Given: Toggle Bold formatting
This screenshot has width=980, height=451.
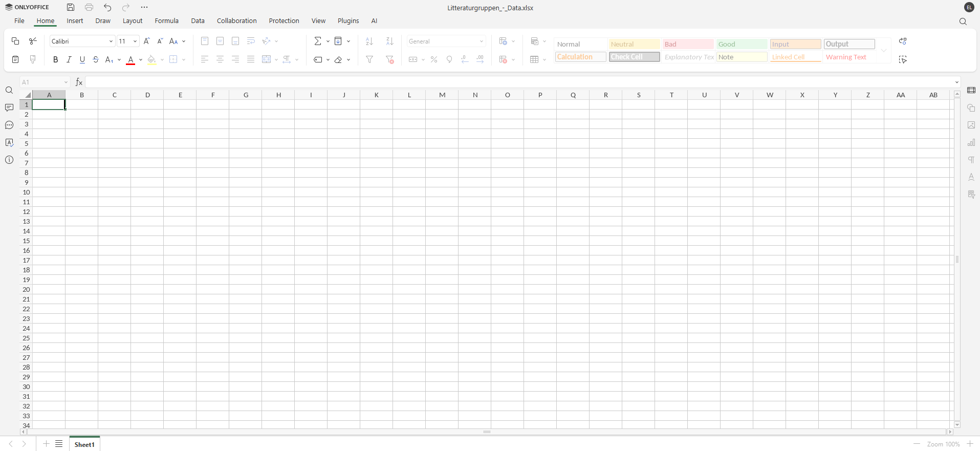Looking at the screenshot, I should (x=55, y=59).
